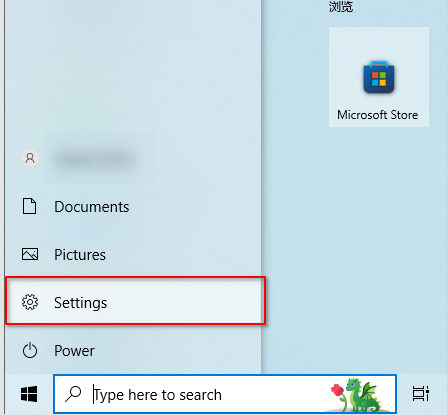Open the Power options entry
The height and width of the screenshot is (415, 447).
pos(133,350)
